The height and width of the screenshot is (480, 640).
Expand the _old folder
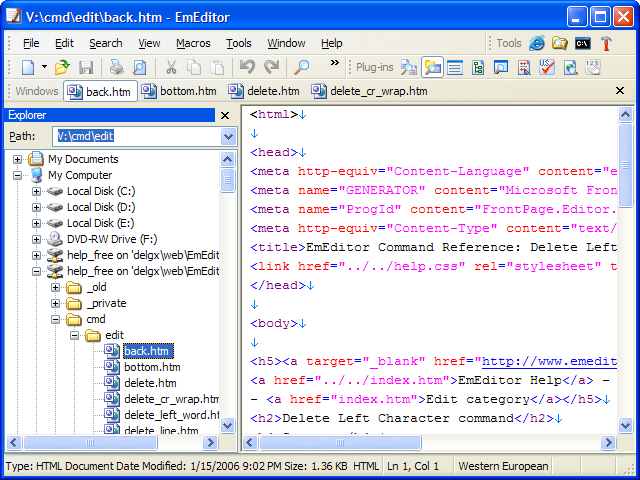pos(56,287)
